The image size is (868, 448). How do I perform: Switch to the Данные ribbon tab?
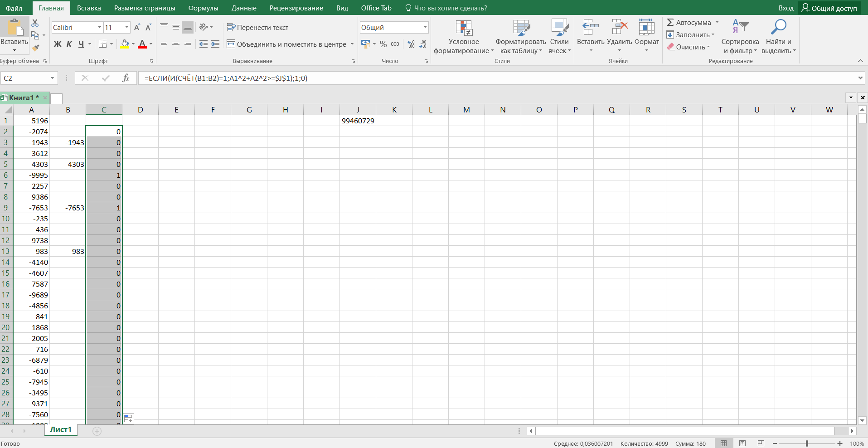pyautogui.click(x=244, y=8)
